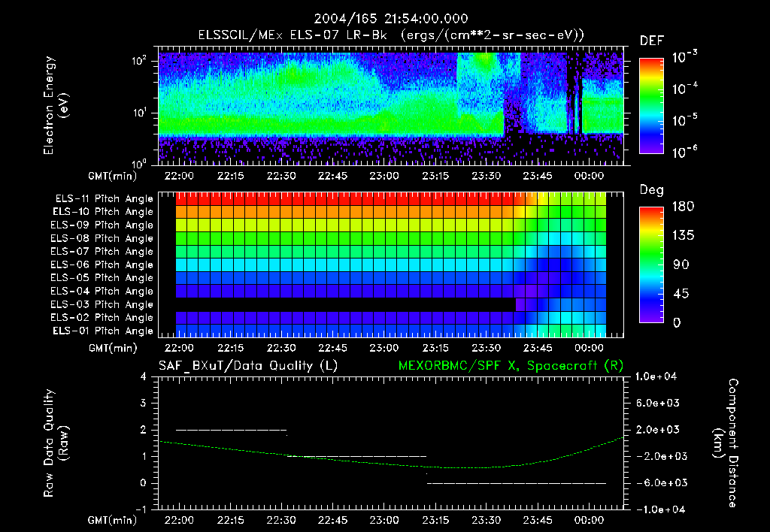Click 23:00 tick under pitch angle panel
770x532 pixels.
click(384, 349)
